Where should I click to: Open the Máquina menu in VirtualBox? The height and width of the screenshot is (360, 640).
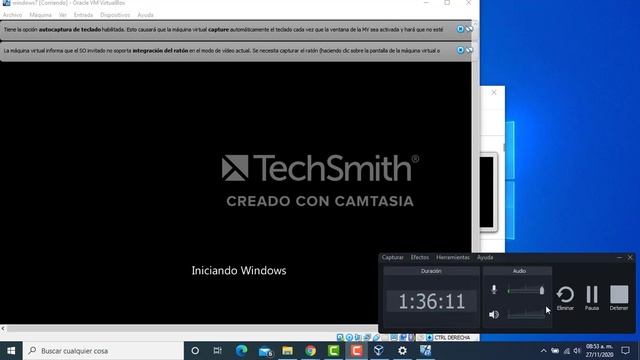40,15
